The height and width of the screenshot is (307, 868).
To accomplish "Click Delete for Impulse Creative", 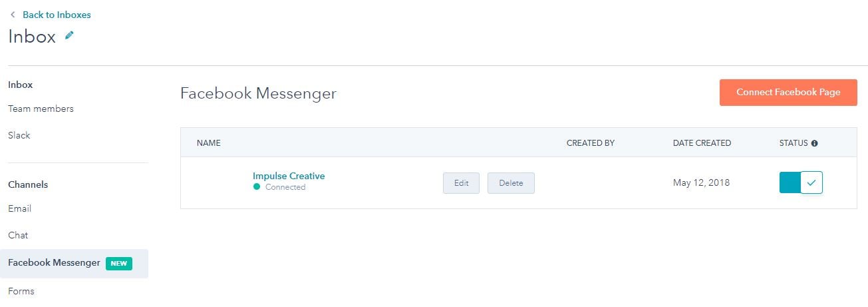I will [511, 183].
